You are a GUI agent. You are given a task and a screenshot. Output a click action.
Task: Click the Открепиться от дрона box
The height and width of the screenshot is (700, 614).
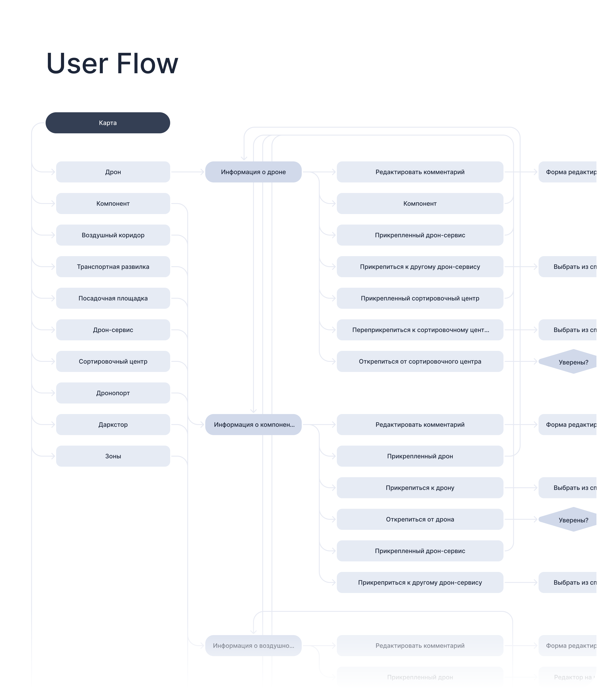(x=420, y=519)
